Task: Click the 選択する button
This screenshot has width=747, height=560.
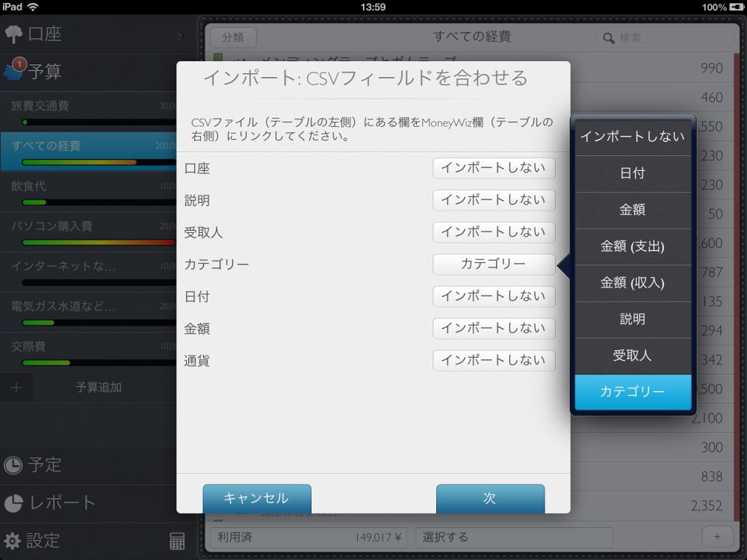Action: [514, 538]
